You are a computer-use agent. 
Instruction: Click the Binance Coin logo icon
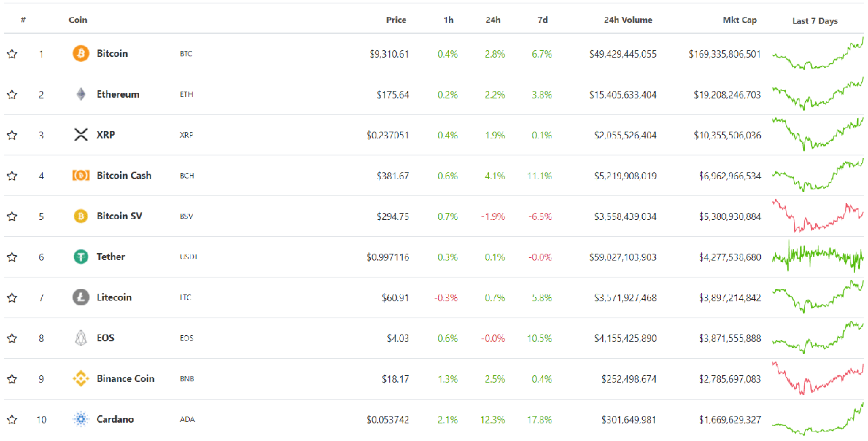[81, 379]
